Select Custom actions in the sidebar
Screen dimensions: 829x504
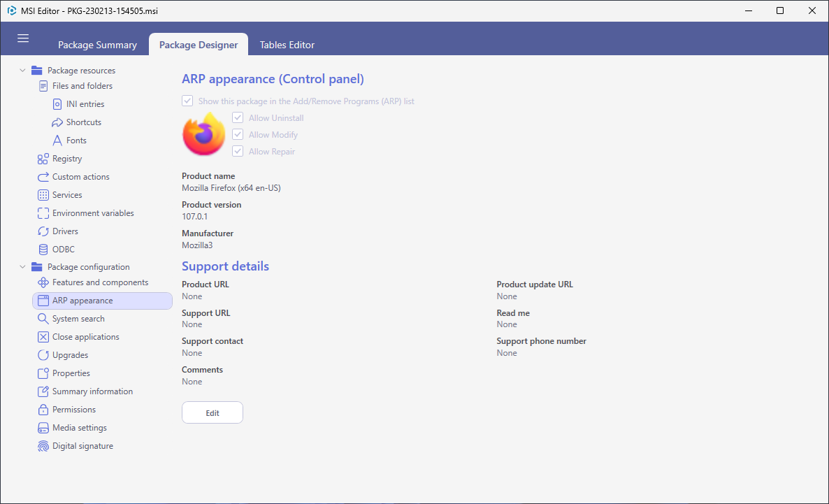(81, 177)
